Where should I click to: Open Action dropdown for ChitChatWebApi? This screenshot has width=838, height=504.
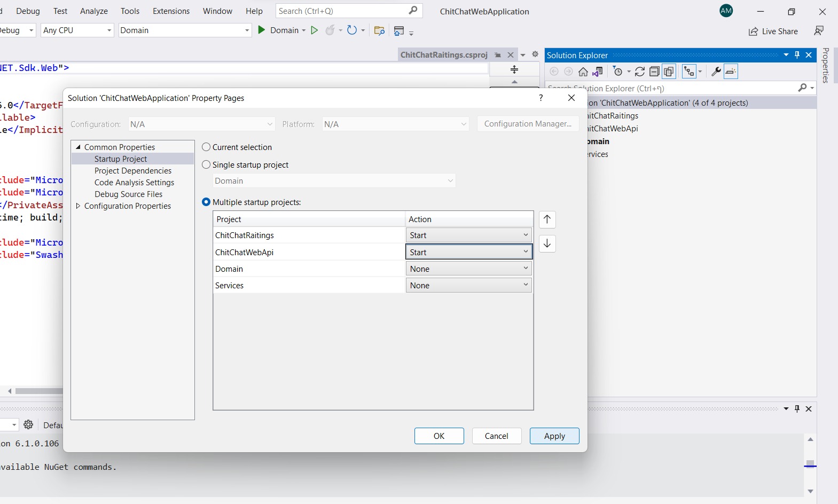[x=468, y=252]
